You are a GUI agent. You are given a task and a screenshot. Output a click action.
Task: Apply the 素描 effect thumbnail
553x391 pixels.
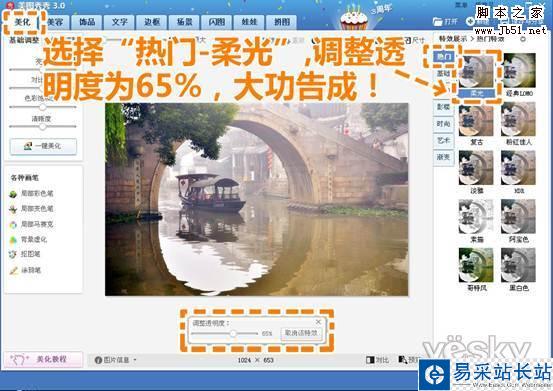pyautogui.click(x=476, y=217)
